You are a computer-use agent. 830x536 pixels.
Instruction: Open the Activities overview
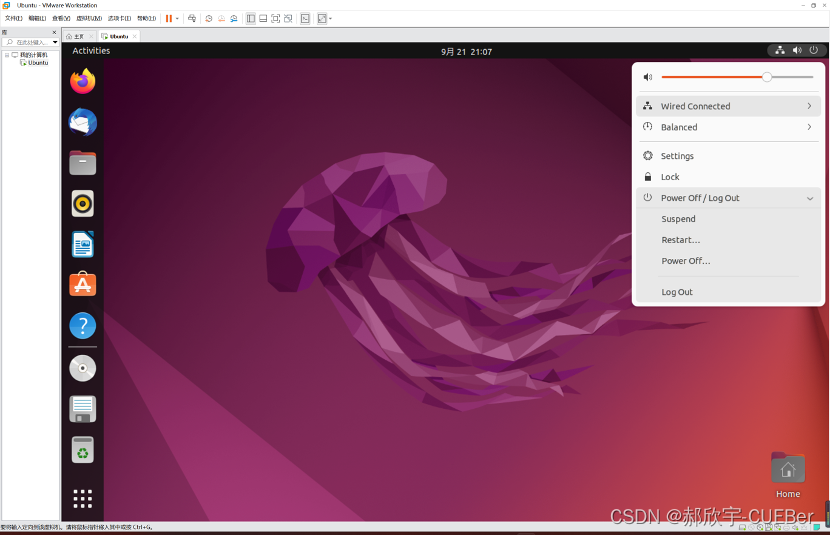(91, 51)
